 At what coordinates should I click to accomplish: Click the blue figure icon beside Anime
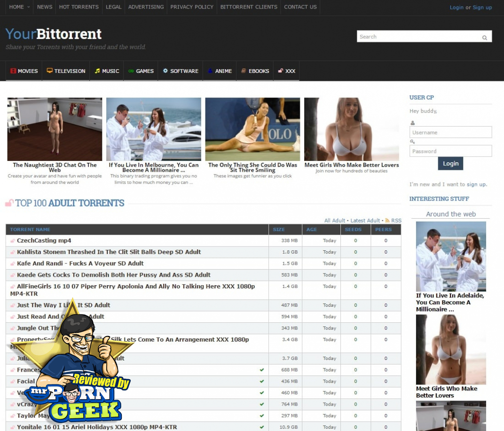(x=210, y=71)
